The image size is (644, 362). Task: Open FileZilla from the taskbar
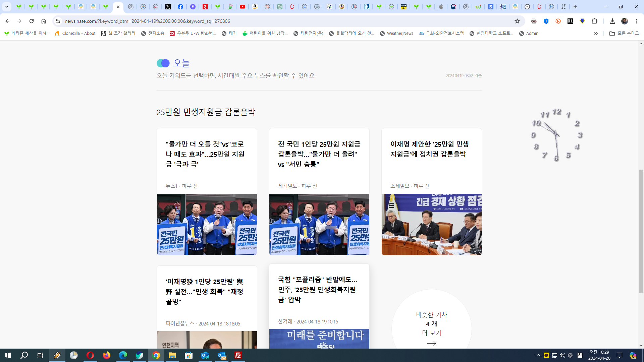[238, 355]
